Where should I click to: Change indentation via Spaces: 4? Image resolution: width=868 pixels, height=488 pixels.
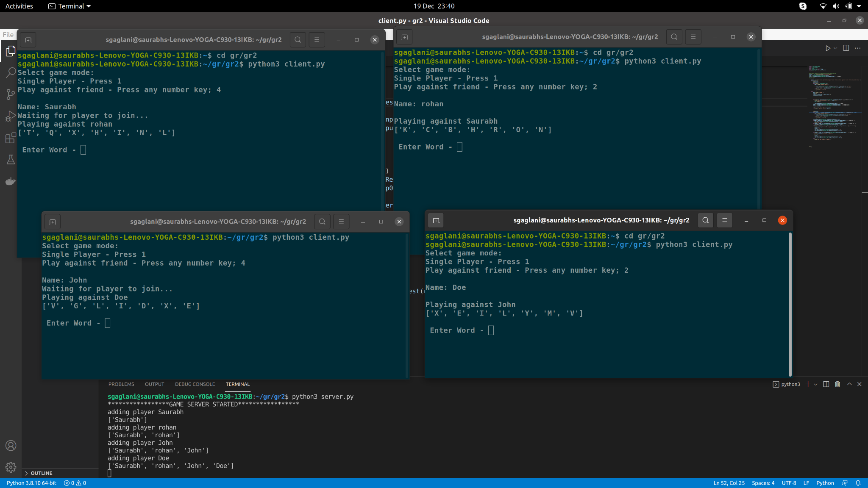click(x=763, y=483)
